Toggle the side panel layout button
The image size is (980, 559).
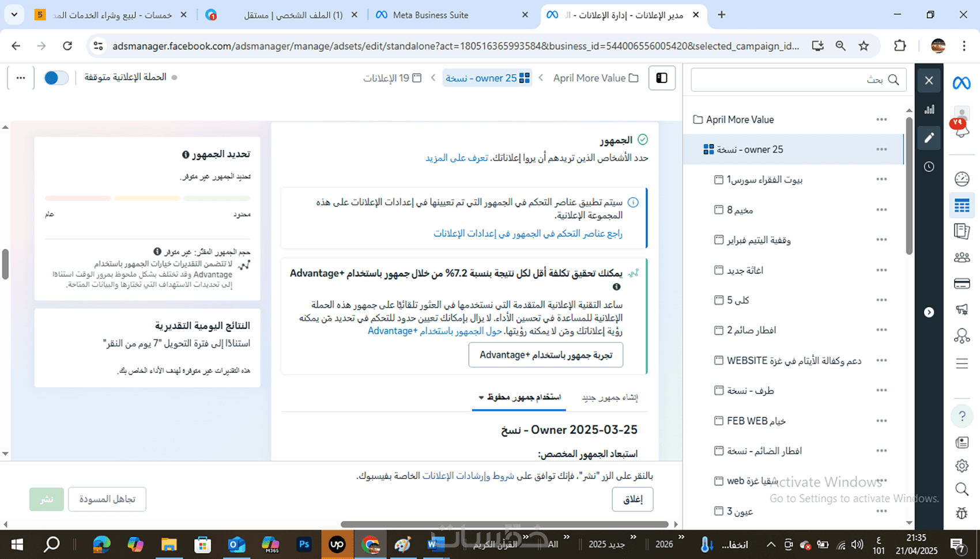point(662,78)
